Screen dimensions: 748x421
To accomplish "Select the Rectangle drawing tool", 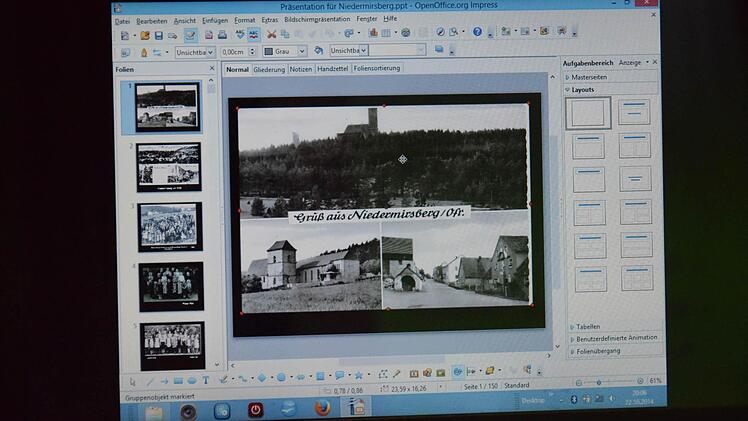I will click(x=178, y=380).
